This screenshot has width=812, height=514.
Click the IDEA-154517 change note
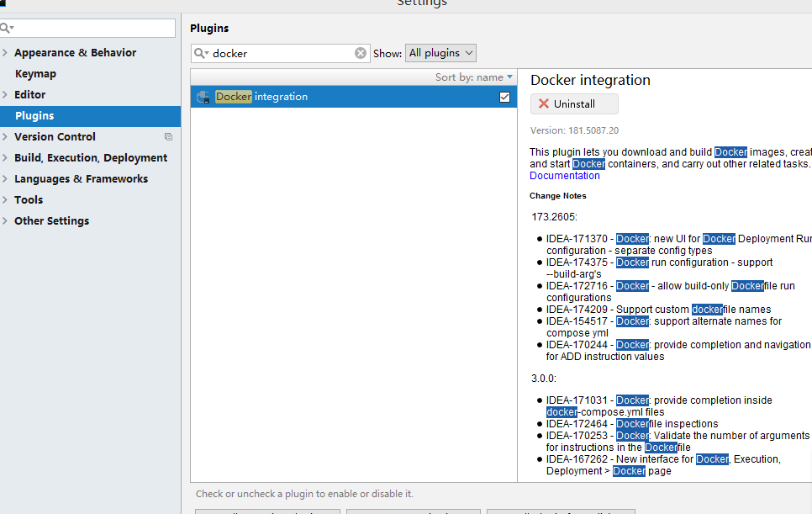[x=664, y=327]
